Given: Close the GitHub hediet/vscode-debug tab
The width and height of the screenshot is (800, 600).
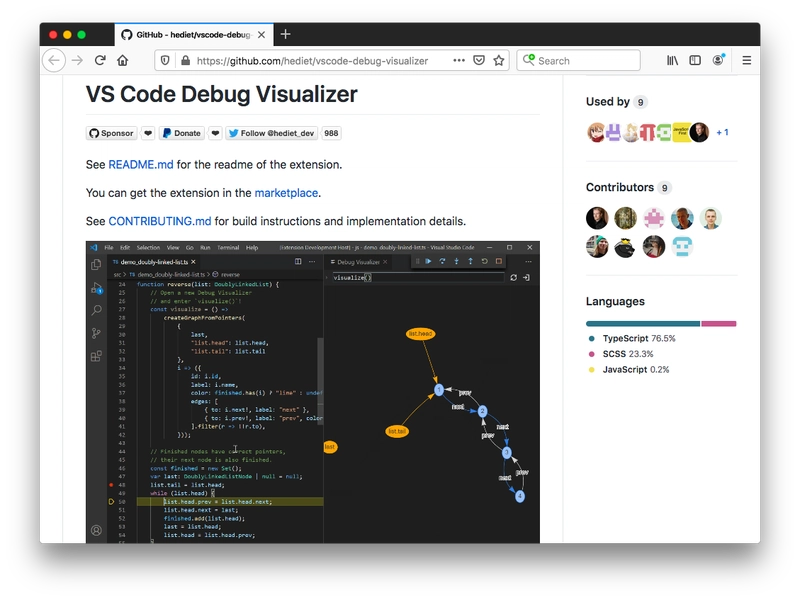Looking at the screenshot, I should [261, 35].
